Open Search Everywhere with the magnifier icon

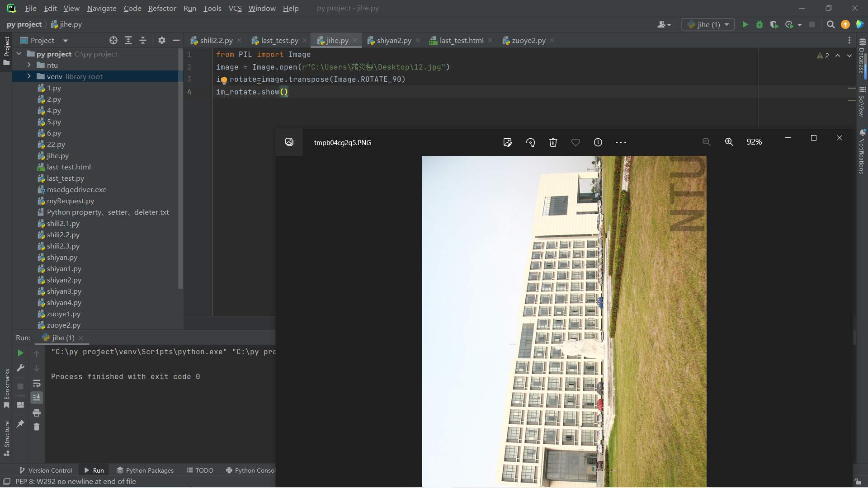tap(830, 24)
